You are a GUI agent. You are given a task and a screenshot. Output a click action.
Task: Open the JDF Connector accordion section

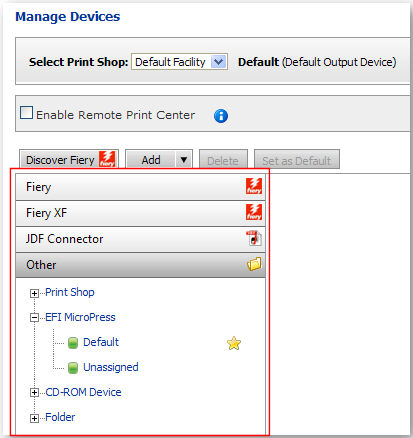[x=140, y=239]
